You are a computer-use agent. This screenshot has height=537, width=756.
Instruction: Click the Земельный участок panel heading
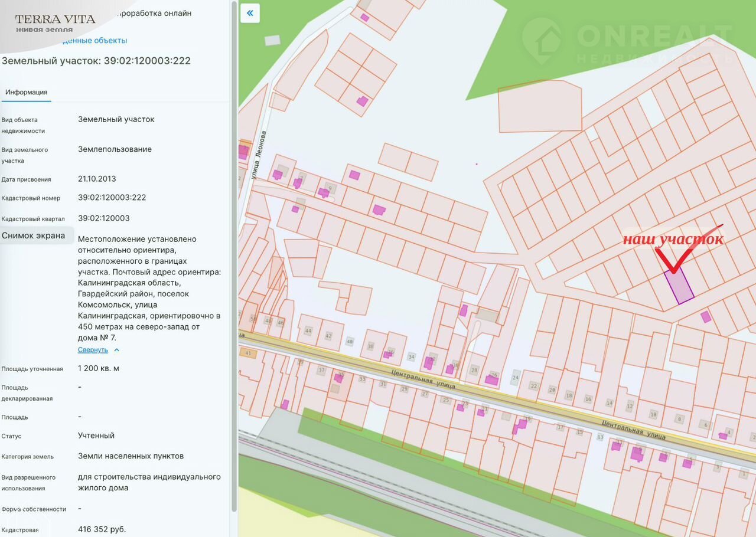[96, 61]
